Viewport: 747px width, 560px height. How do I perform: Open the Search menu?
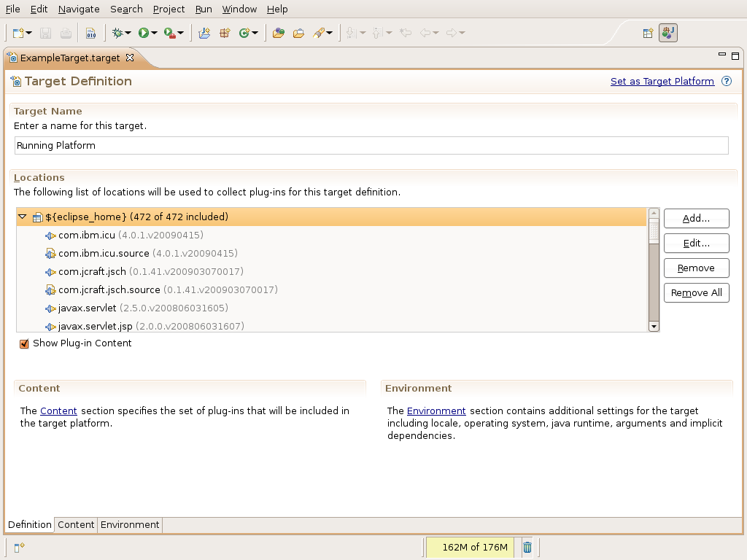pyautogui.click(x=126, y=9)
